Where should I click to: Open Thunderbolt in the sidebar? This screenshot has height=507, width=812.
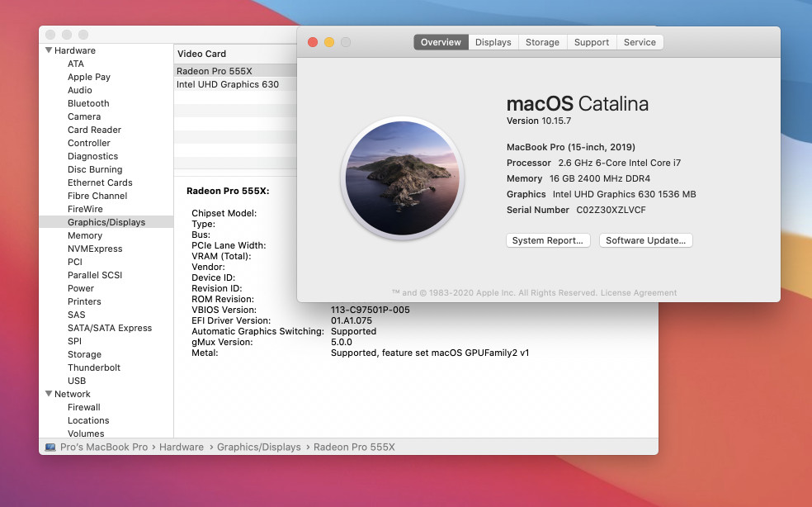[x=94, y=367]
